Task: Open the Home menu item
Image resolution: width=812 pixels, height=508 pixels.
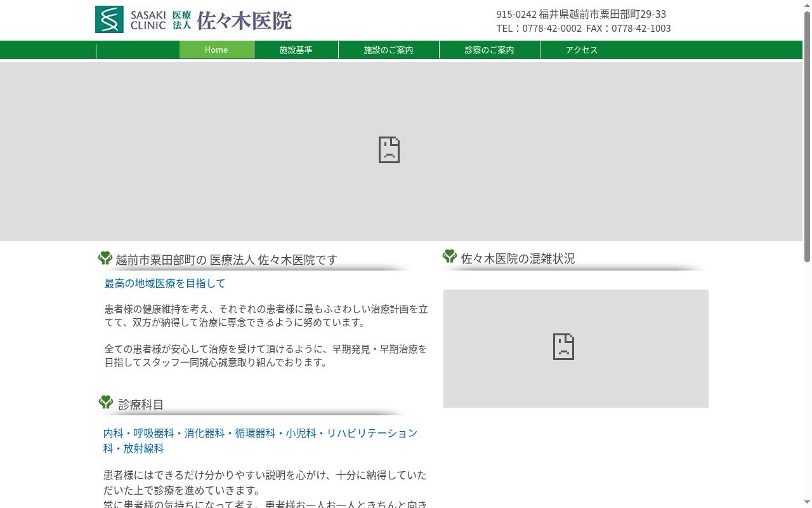Action: (216, 50)
